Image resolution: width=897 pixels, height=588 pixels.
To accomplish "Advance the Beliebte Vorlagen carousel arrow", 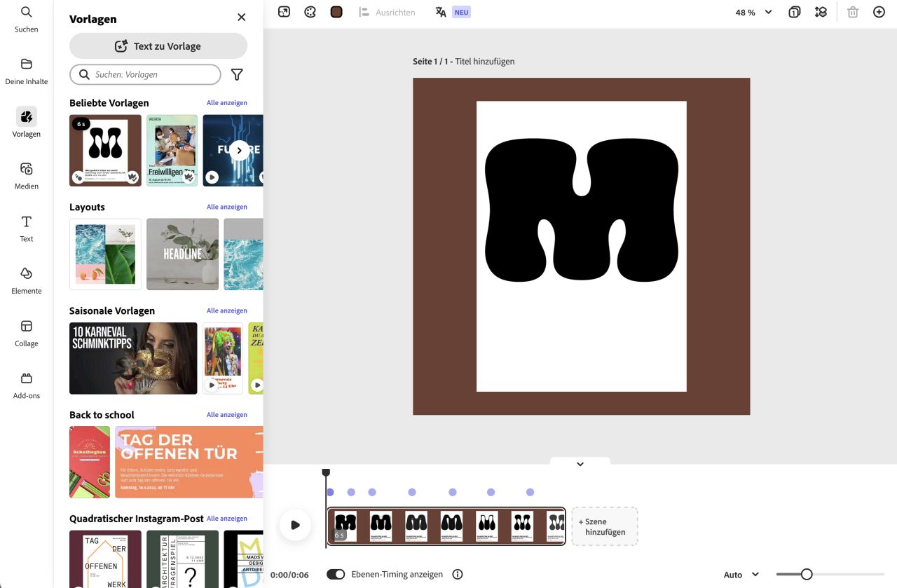I will pos(239,151).
